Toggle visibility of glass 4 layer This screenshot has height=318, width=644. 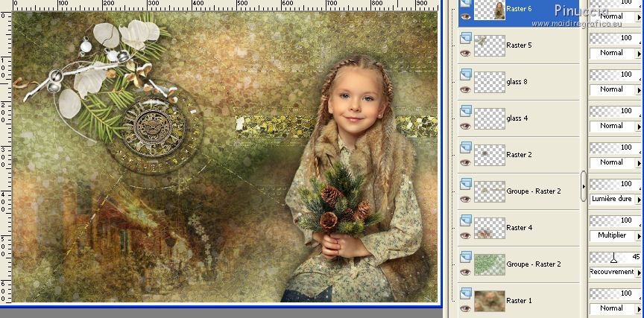tap(465, 126)
